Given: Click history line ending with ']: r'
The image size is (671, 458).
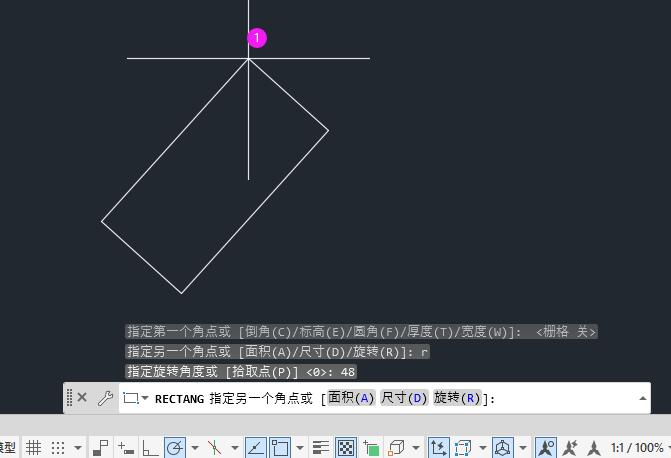Looking at the screenshot, I should click(x=277, y=352).
